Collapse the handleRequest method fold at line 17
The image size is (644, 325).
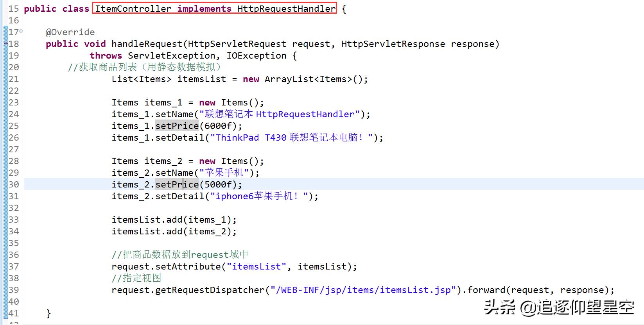tap(21, 31)
